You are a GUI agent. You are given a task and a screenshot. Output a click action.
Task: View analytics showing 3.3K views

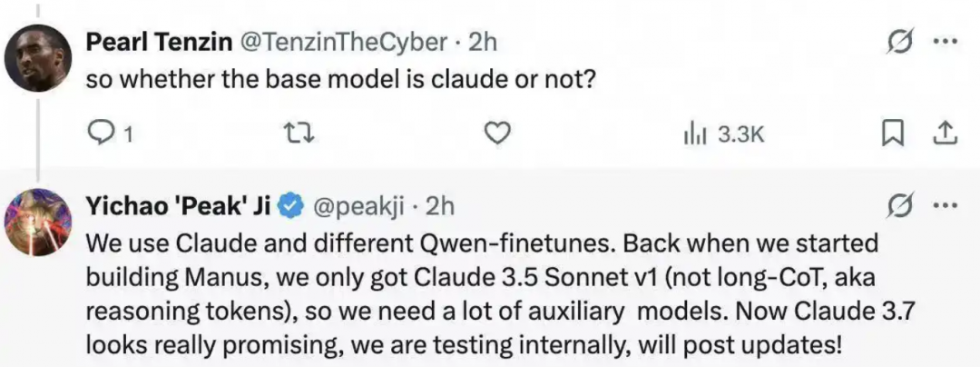(x=723, y=134)
